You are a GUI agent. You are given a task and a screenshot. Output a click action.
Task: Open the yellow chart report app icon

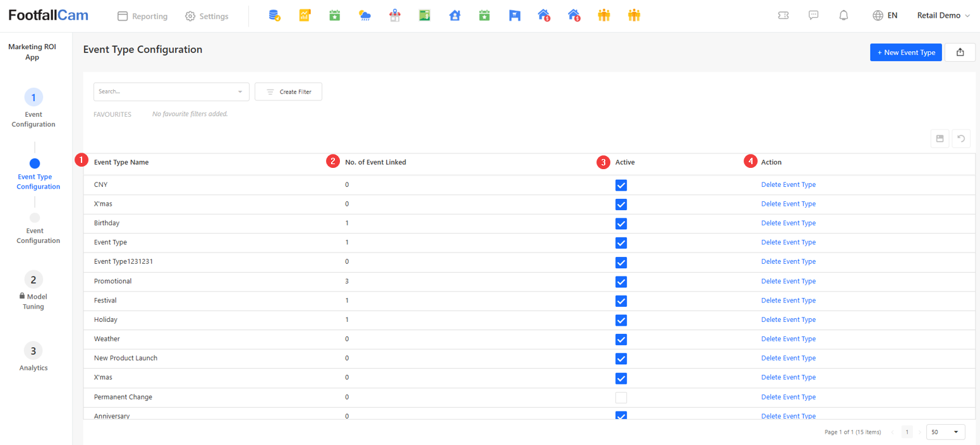[305, 16]
